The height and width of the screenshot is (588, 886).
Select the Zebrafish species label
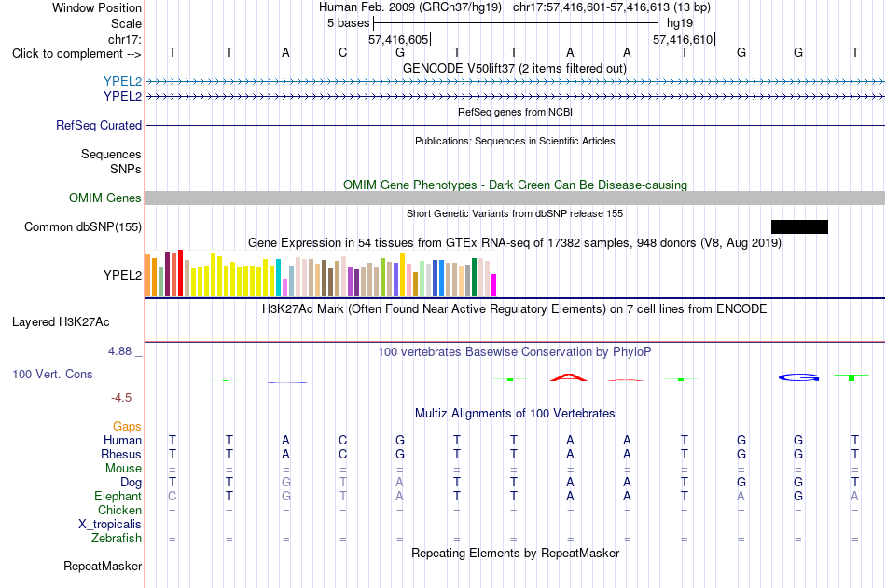click(x=117, y=539)
